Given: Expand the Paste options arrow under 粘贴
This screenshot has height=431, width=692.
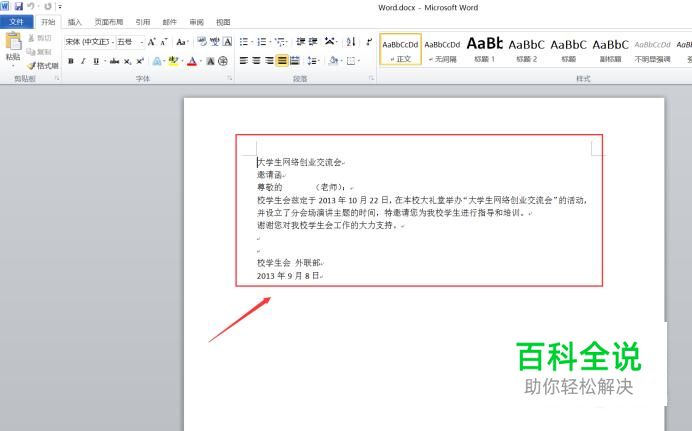Looking at the screenshot, I should point(13,65).
